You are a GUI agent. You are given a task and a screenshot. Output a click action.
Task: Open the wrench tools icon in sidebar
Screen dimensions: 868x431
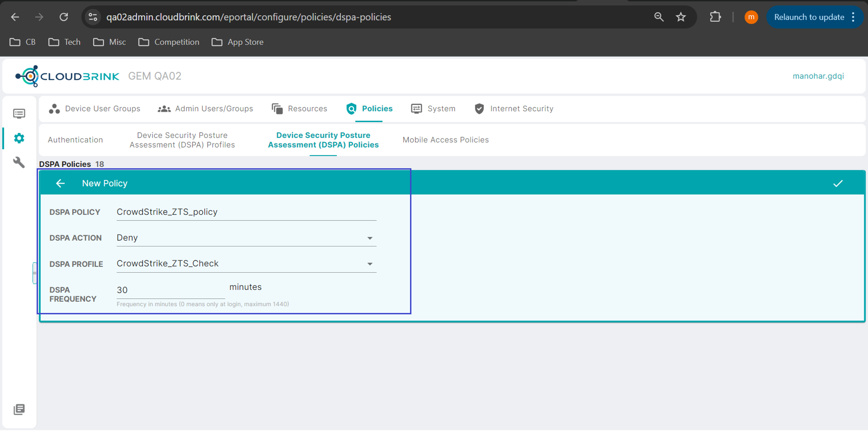[x=19, y=162]
